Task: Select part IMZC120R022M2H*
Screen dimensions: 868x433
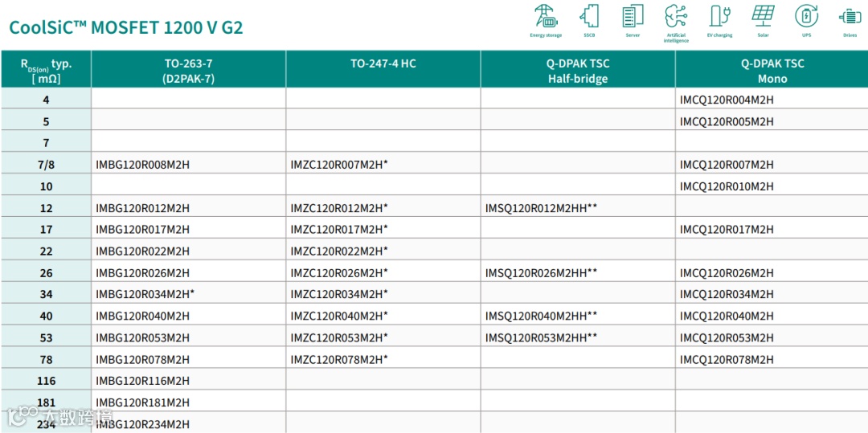Action: pos(339,251)
